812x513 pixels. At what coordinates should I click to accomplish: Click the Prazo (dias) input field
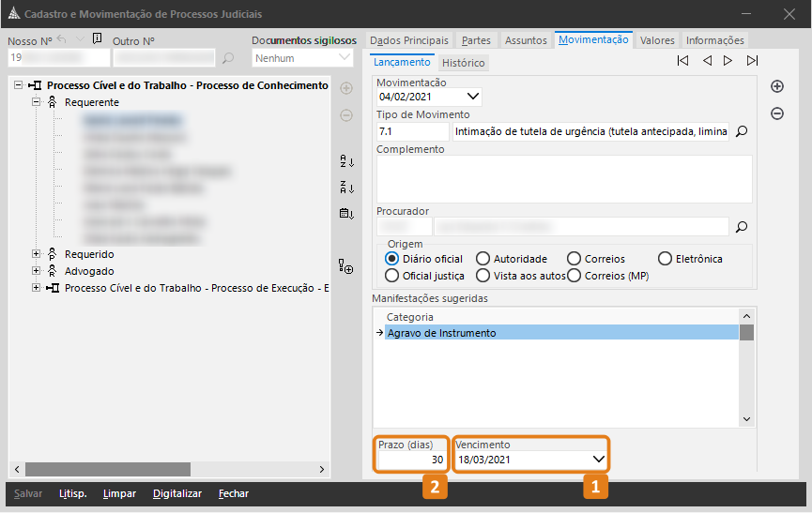click(411, 460)
